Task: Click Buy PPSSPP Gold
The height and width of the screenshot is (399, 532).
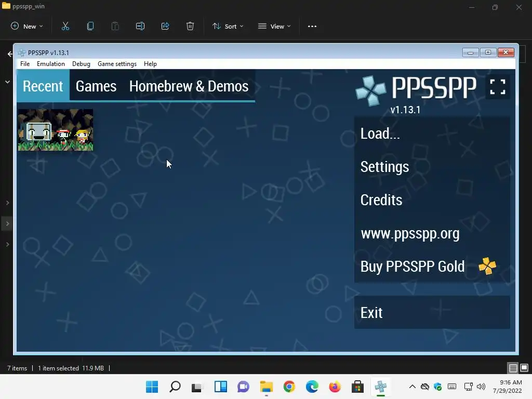Action: (x=432, y=267)
